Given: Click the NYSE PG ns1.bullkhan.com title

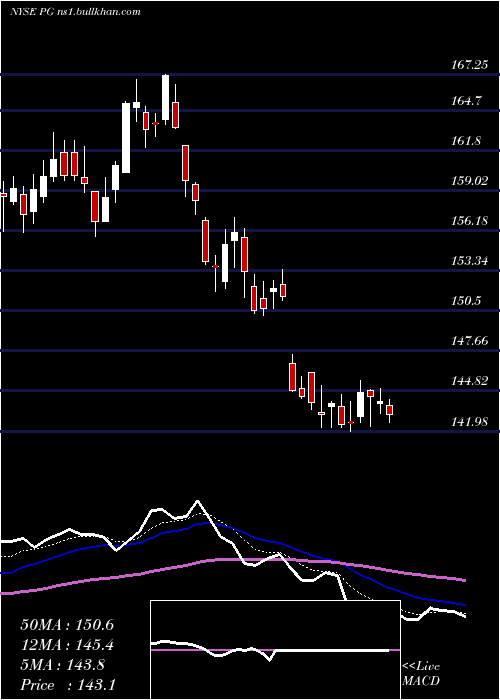Looking at the screenshot, I should point(75,12).
